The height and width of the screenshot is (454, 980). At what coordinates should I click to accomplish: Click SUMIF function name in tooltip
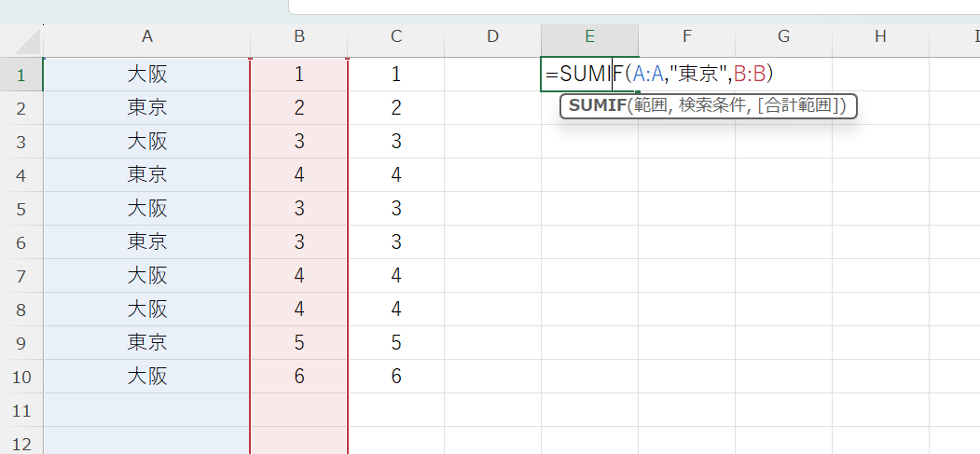[596, 106]
